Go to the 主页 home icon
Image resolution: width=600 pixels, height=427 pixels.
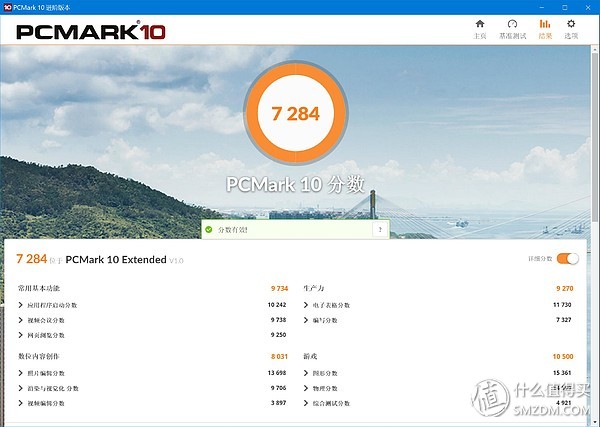pos(480,24)
